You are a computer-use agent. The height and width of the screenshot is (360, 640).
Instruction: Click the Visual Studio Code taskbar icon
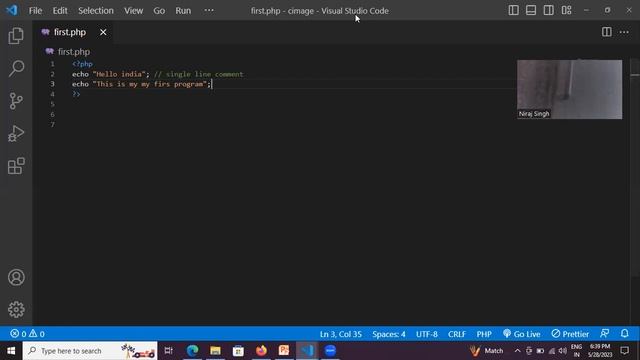[307, 351]
